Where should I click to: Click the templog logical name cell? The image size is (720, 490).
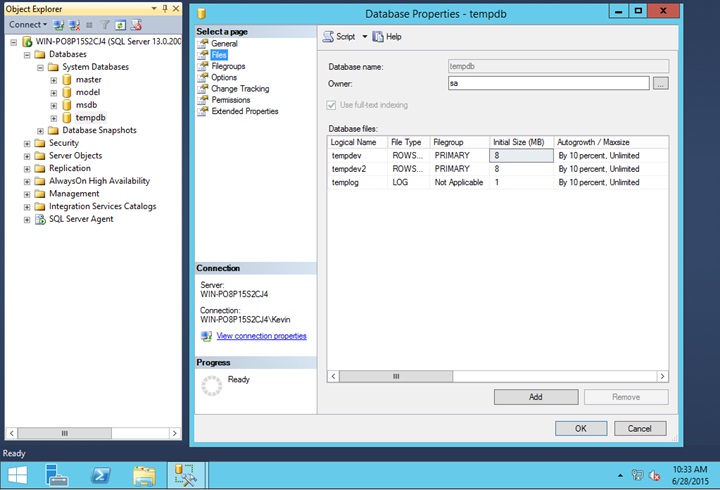pos(358,182)
